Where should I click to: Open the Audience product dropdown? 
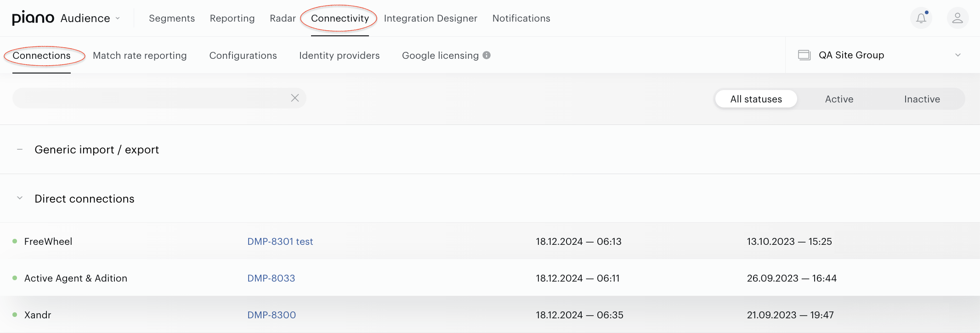point(91,18)
